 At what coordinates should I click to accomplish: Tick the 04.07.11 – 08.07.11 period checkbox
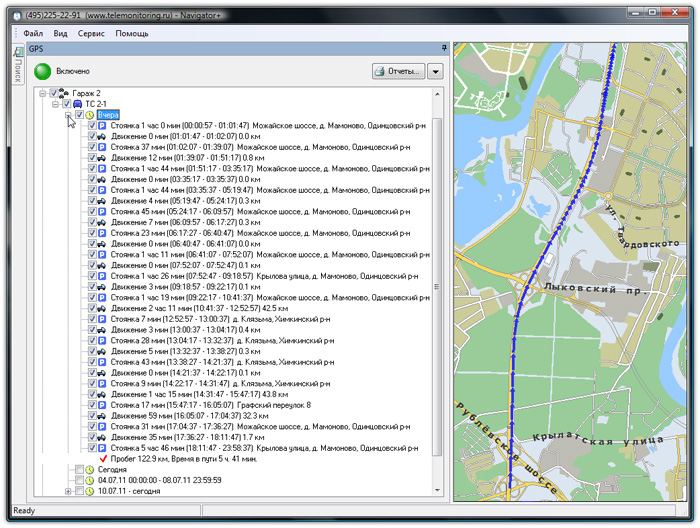[79, 480]
